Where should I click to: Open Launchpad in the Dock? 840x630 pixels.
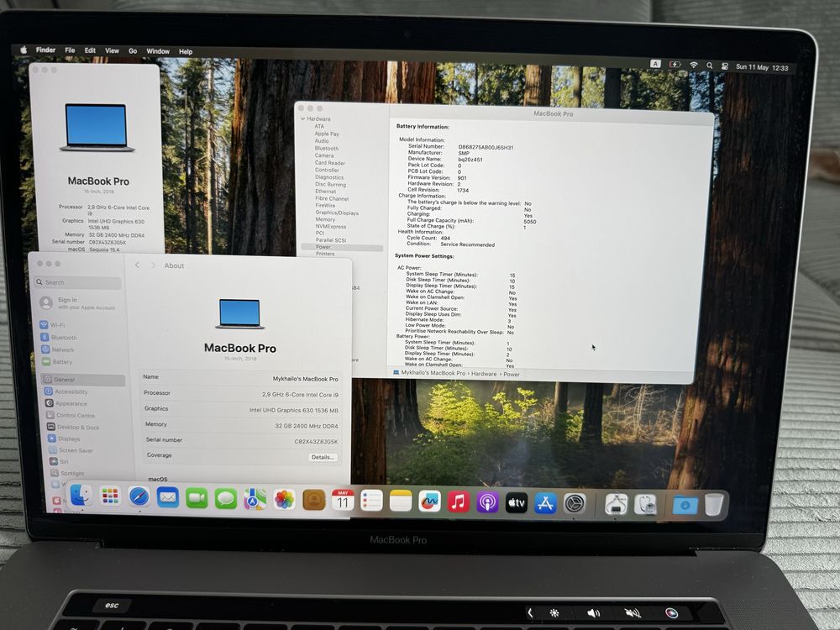click(110, 496)
